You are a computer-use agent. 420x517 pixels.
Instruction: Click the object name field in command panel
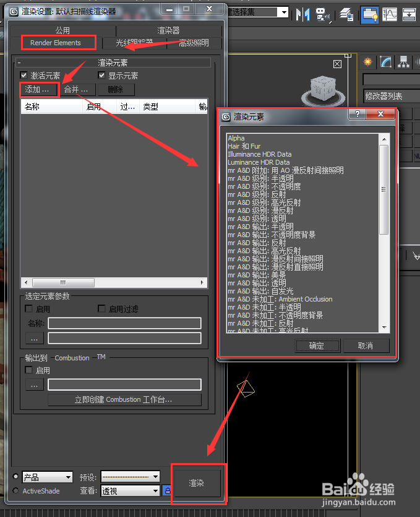[392, 80]
